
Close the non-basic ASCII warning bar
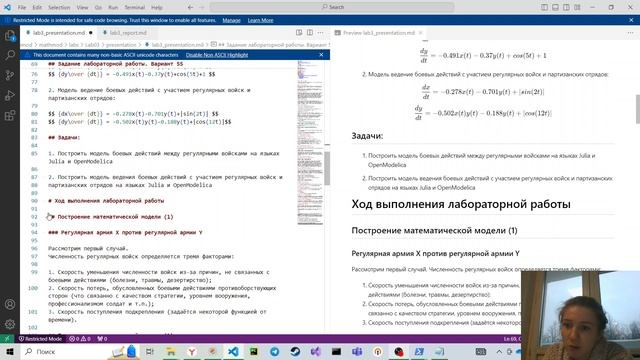[x=321, y=55]
